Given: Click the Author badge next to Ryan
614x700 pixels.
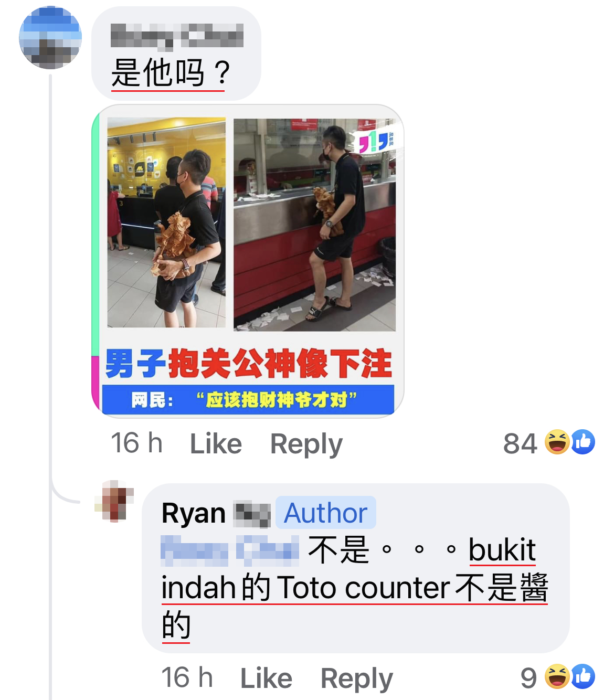Looking at the screenshot, I should [325, 513].
